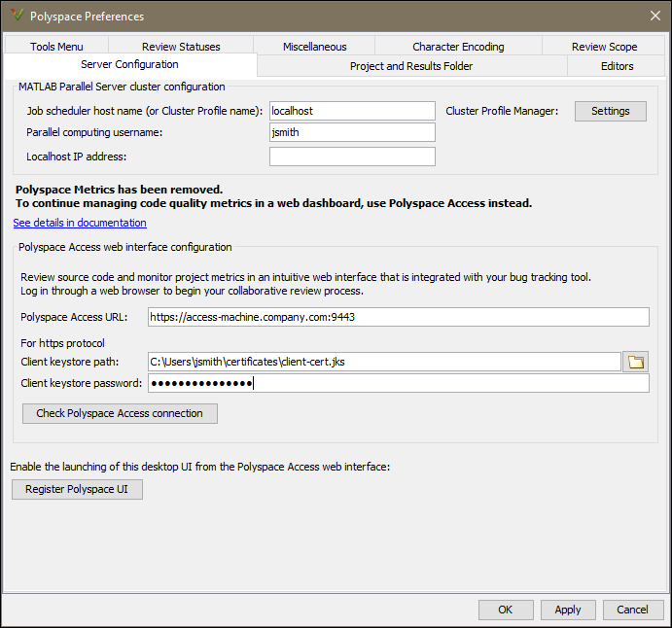Switch to Project and Results Folder tab
The image size is (672, 628).
411,66
